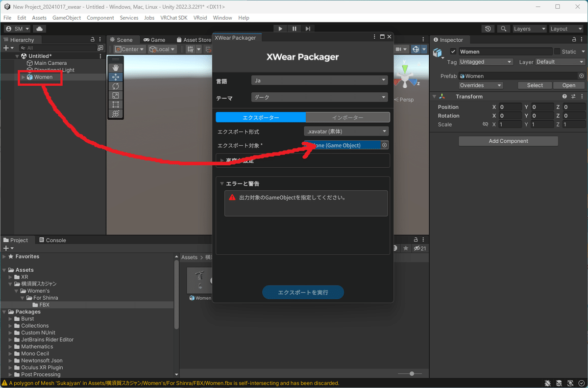Open the GameObject menu

click(67, 18)
